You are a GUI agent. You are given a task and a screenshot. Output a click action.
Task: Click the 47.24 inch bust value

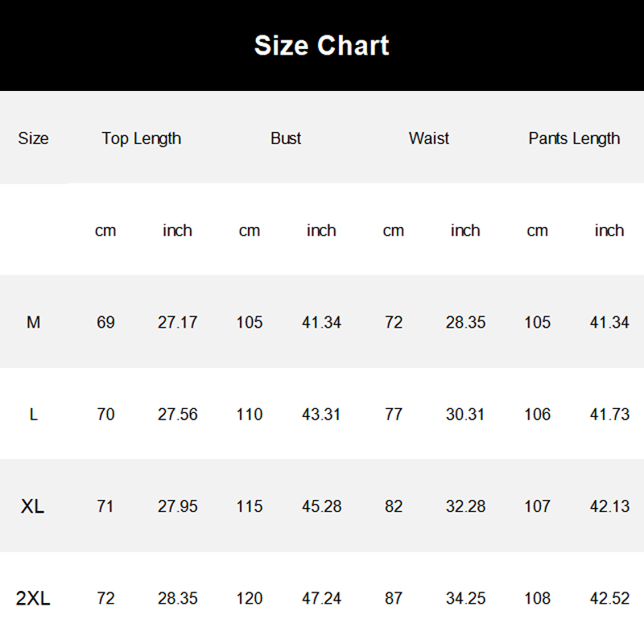point(321,598)
